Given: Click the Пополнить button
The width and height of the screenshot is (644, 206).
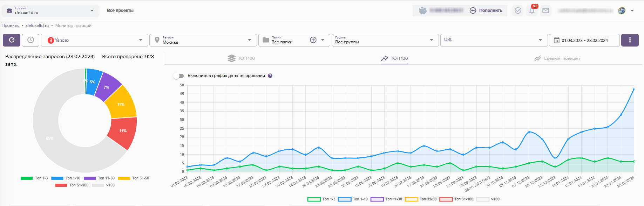Looking at the screenshot, I should tap(486, 11).
